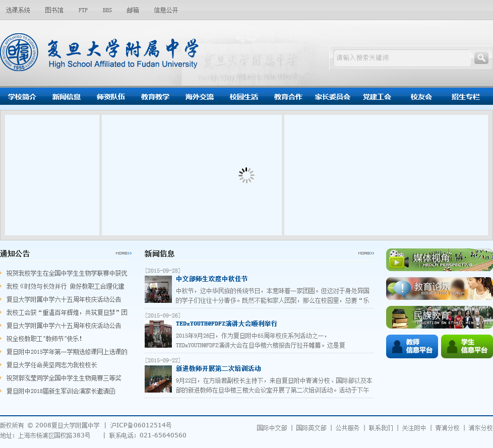Open 关注附中 footer link
The width and height of the screenshot is (493, 448).
click(414, 428)
